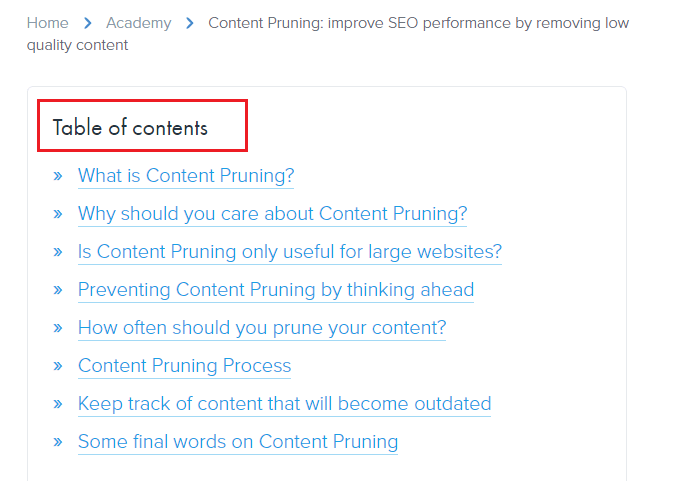Jump to 'Some final words on Content Pruning'

point(238,442)
